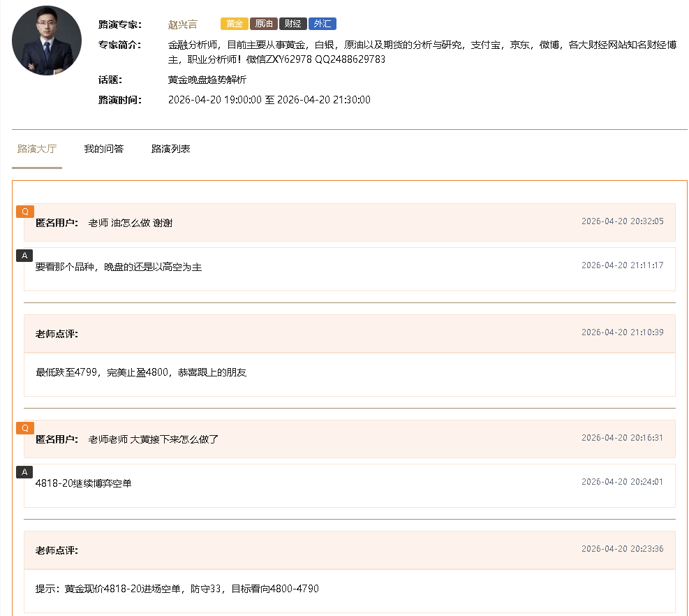Image resolution: width=689 pixels, height=616 pixels.
Task: Click the comment starting with 提示：黄金现价4818-20
Action: [177, 589]
